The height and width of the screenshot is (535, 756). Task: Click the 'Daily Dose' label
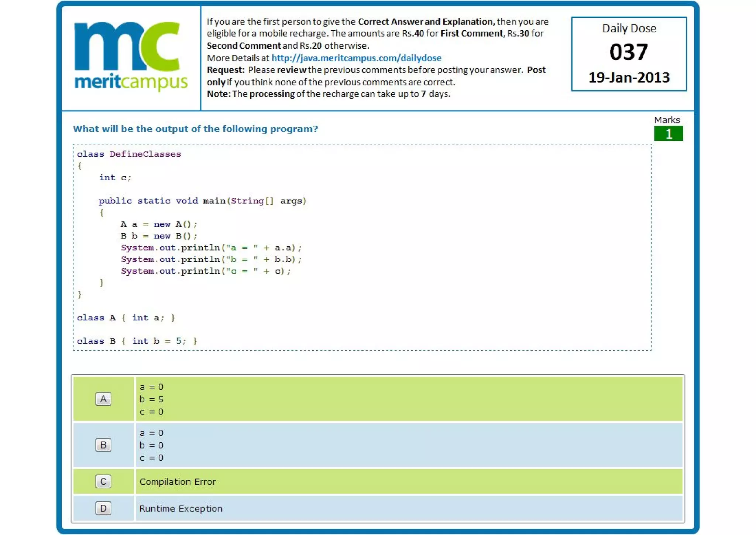(629, 28)
